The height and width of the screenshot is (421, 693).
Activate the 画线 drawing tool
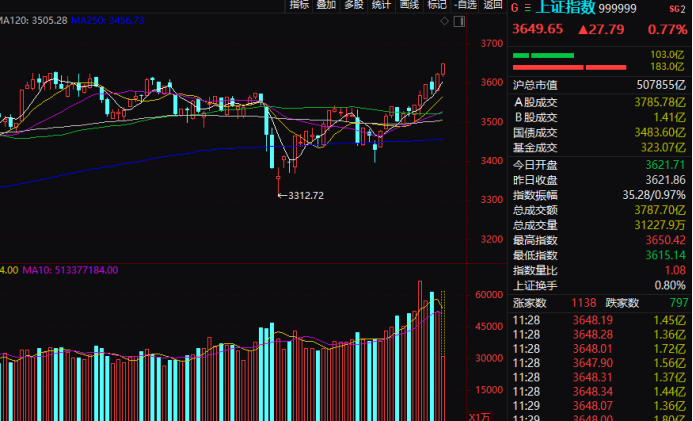(409, 5)
